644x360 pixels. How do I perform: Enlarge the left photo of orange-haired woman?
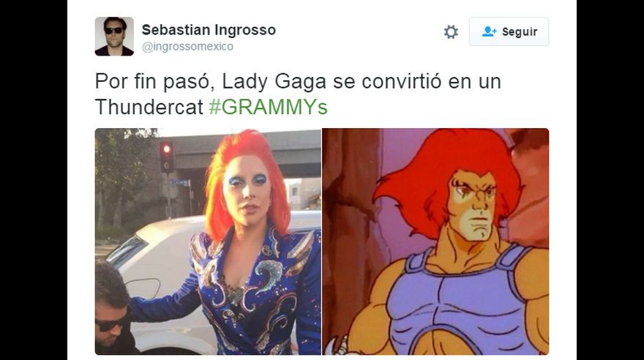click(x=208, y=241)
